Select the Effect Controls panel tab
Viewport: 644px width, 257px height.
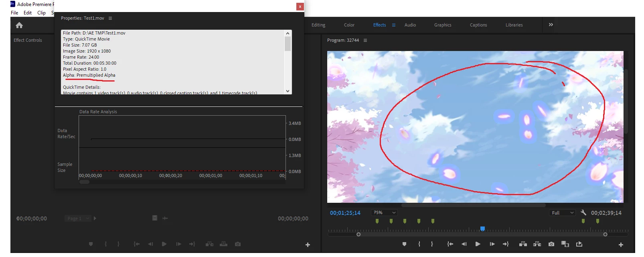click(x=28, y=40)
